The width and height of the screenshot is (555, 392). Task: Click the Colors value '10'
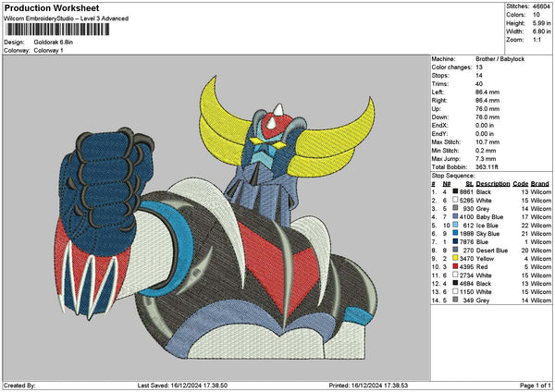(x=536, y=15)
